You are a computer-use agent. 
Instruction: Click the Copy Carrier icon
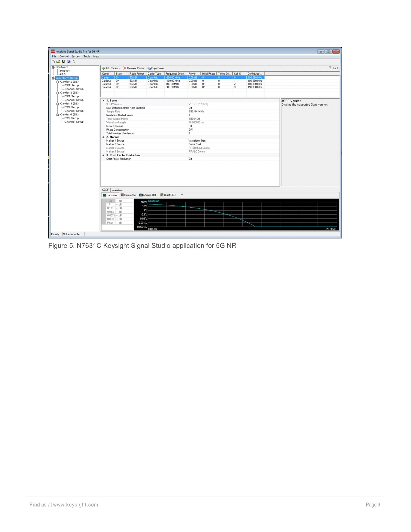(149, 68)
